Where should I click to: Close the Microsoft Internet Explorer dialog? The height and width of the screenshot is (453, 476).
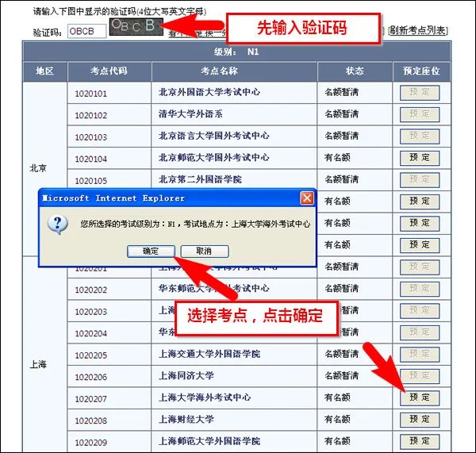(306, 198)
